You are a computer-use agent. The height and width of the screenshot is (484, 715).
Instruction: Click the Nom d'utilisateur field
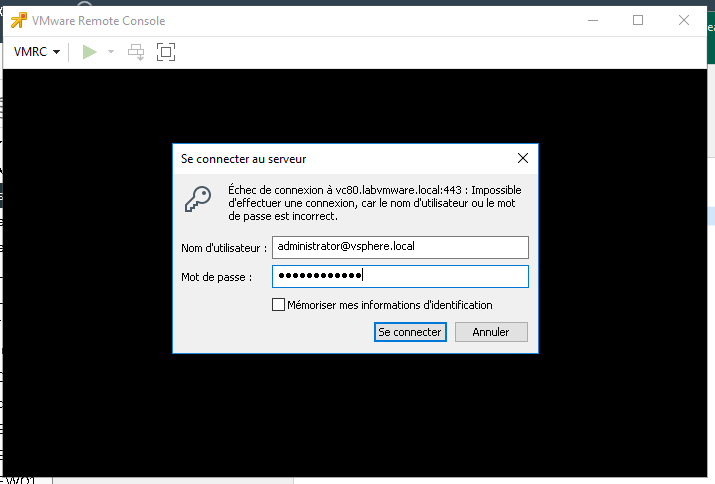[400, 247]
